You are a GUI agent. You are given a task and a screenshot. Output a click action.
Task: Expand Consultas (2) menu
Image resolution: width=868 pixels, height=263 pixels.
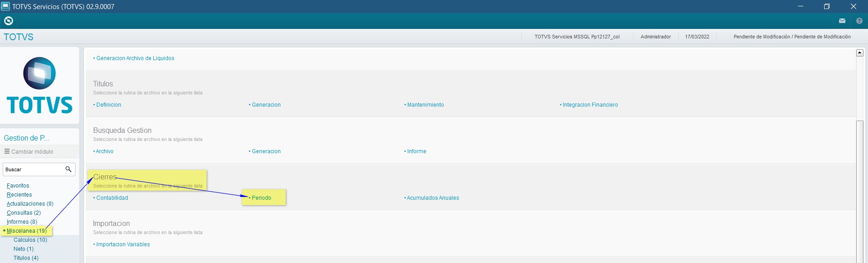click(24, 213)
